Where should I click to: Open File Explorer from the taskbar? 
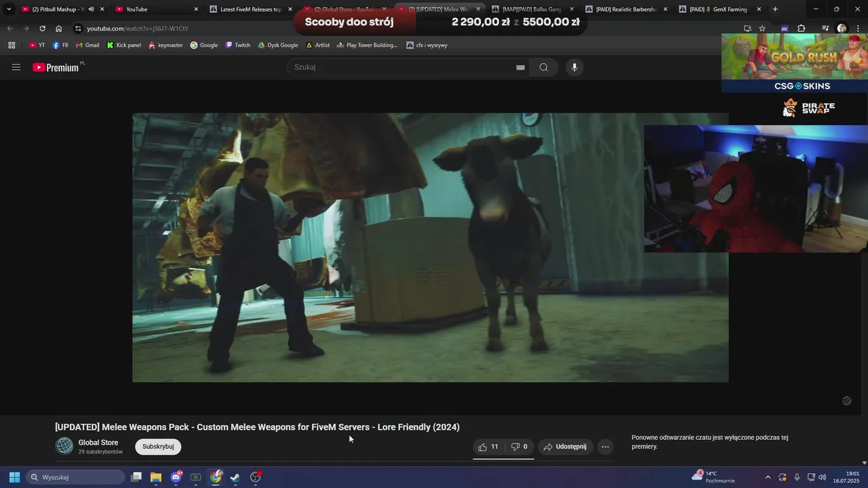(x=156, y=477)
